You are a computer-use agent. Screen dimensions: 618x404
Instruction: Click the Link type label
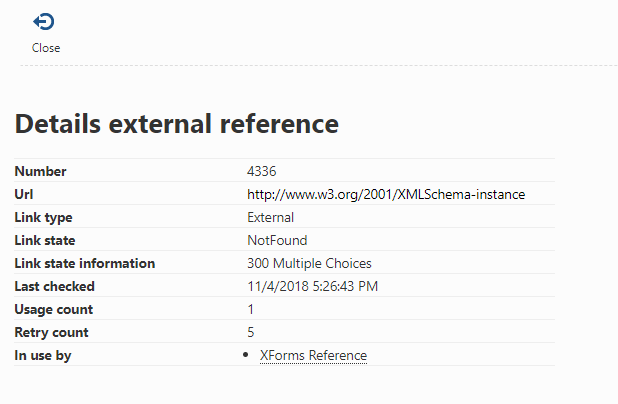43,218
